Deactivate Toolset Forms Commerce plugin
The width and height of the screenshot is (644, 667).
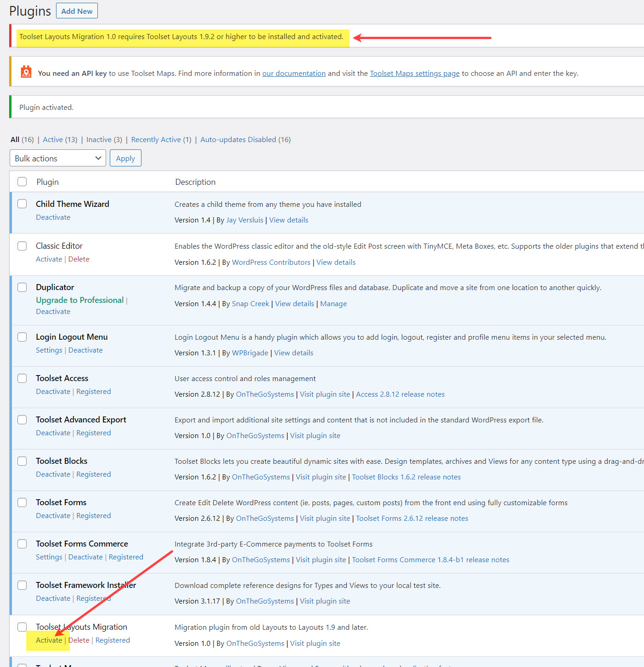click(85, 557)
